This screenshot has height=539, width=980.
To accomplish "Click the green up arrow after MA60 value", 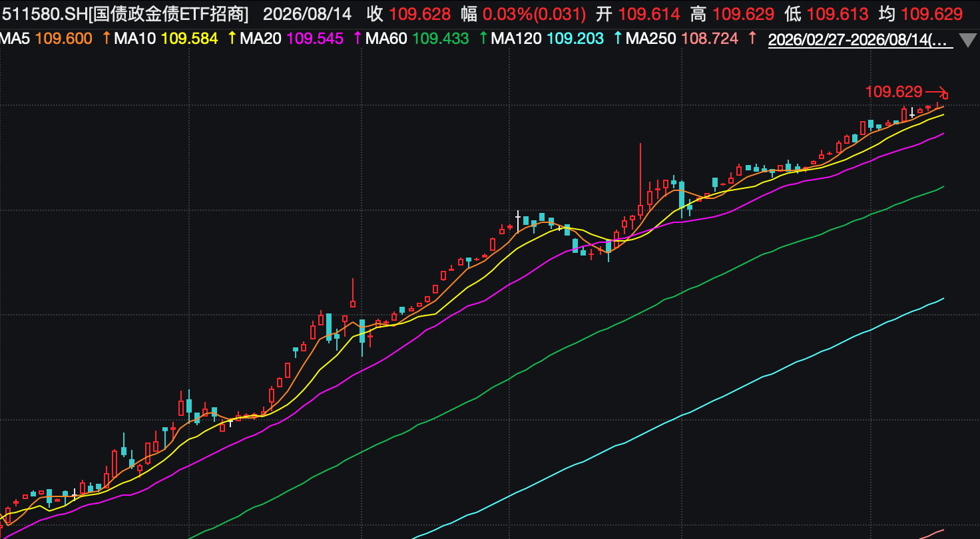I will click(482, 39).
